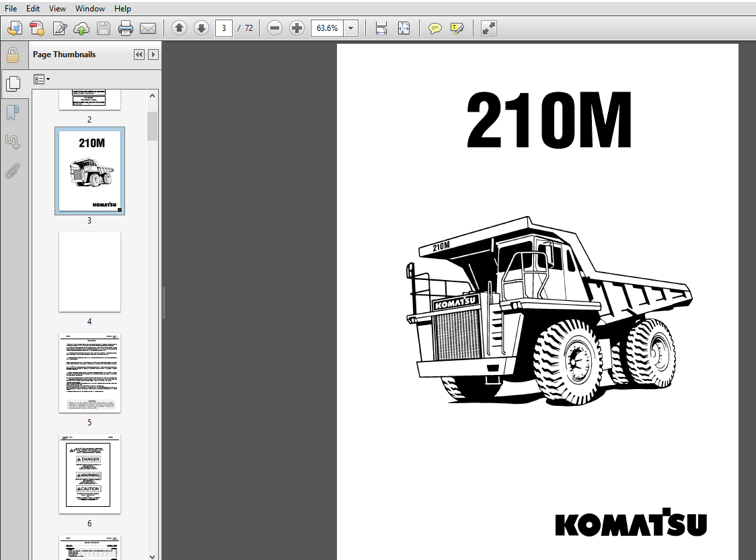Screen dimensions: 756x560
Task: Open the Attachments paperclip sidebar icon
Action: pyautogui.click(x=13, y=171)
